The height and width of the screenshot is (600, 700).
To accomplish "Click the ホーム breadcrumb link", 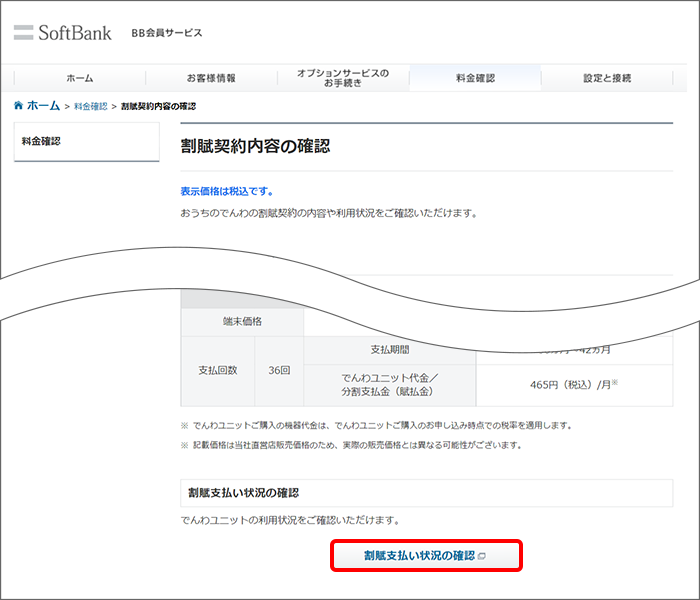I will pyautogui.click(x=43, y=105).
